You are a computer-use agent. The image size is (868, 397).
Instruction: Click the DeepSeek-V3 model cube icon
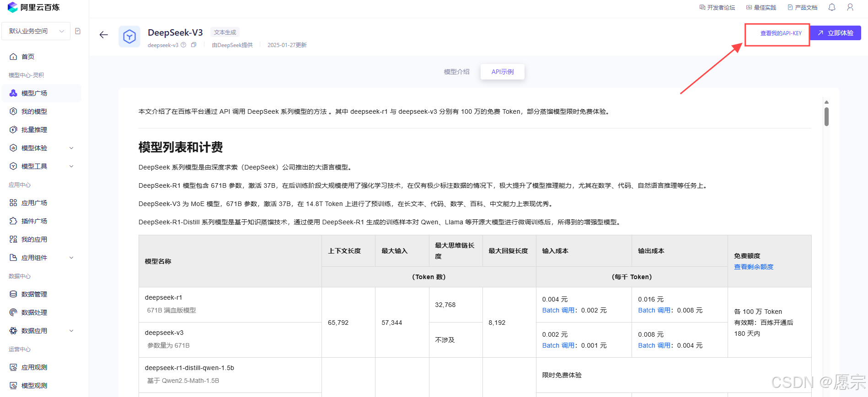click(129, 37)
